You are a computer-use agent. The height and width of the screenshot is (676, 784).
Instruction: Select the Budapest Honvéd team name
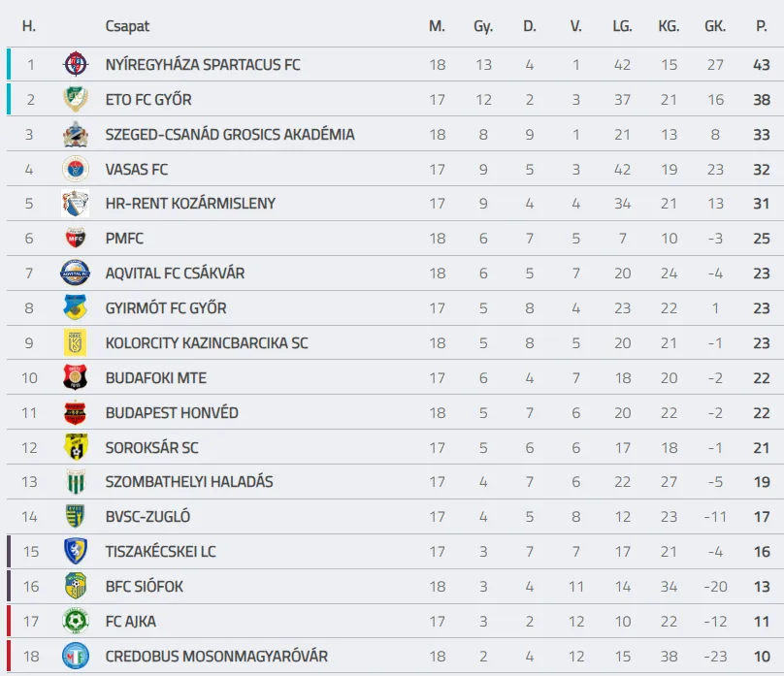(172, 413)
